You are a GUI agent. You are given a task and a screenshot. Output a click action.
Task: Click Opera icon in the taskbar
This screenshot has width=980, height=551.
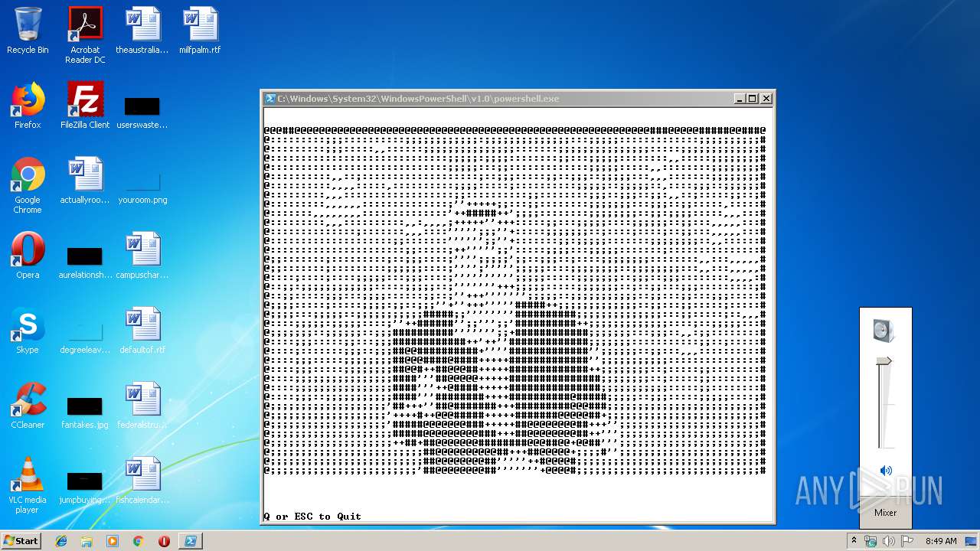[x=164, y=541]
